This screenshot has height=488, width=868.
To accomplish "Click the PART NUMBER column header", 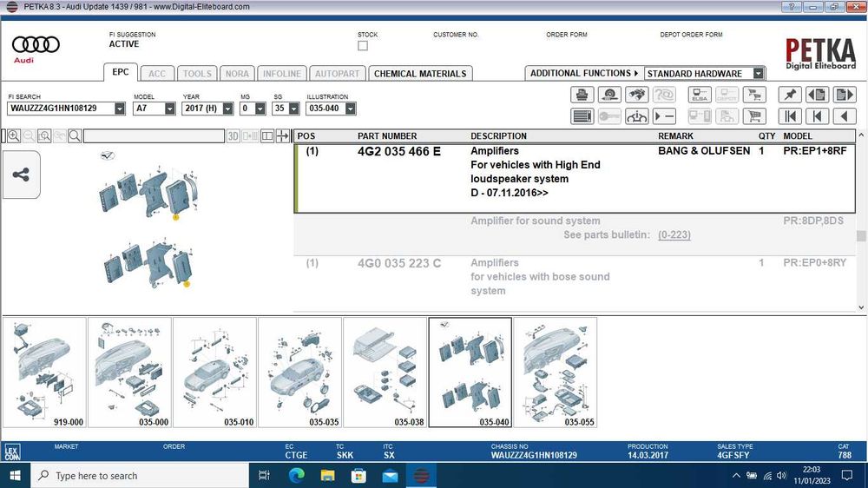I will 387,136.
